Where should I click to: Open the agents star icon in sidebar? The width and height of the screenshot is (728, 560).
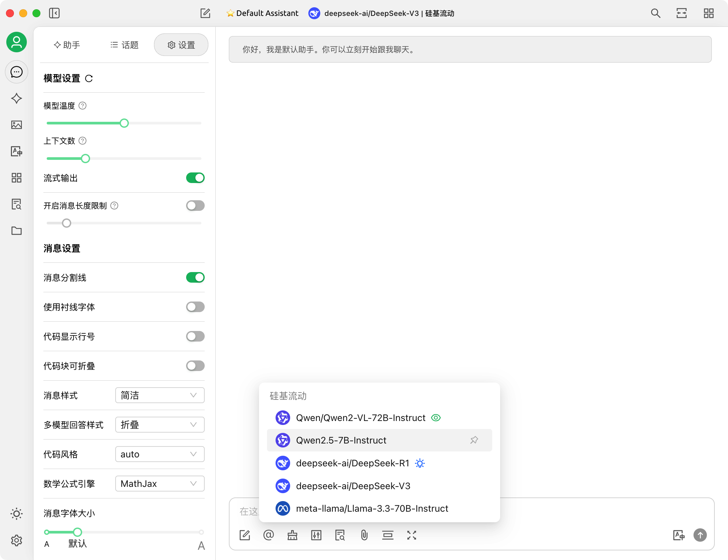click(16, 98)
